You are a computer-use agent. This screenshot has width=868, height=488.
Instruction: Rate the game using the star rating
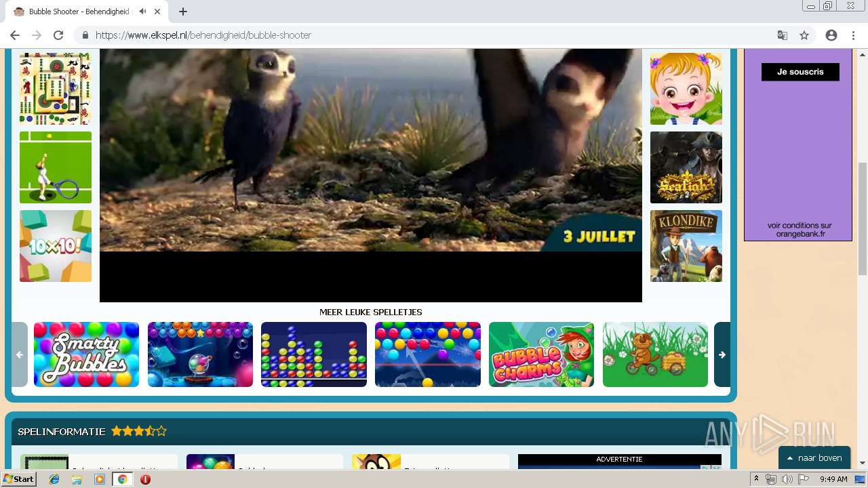coord(139,431)
